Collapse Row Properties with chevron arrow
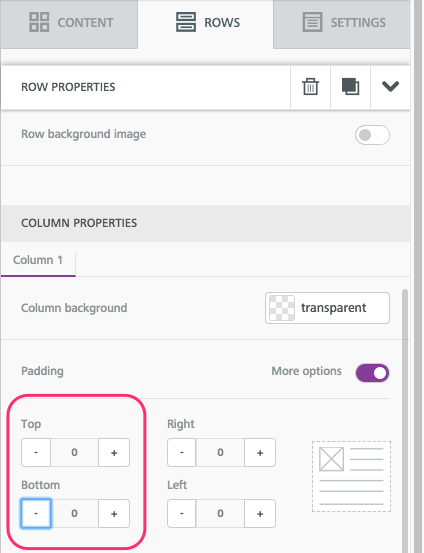The width and height of the screenshot is (424, 553). coord(390,87)
